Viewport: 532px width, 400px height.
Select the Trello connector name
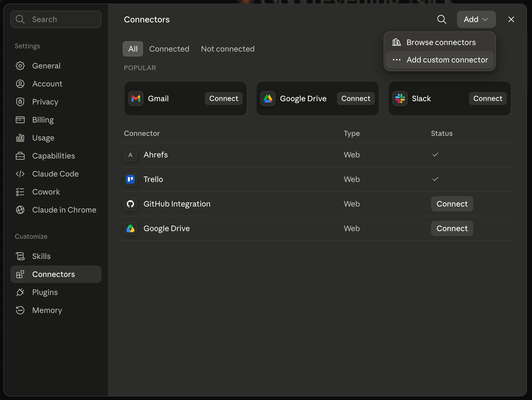click(153, 179)
